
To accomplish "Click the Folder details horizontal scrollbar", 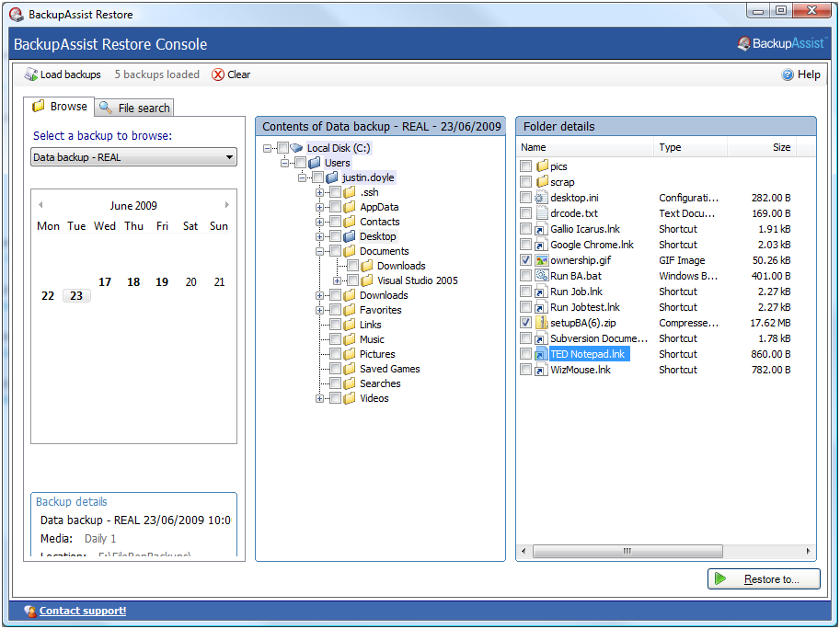I will [627, 552].
